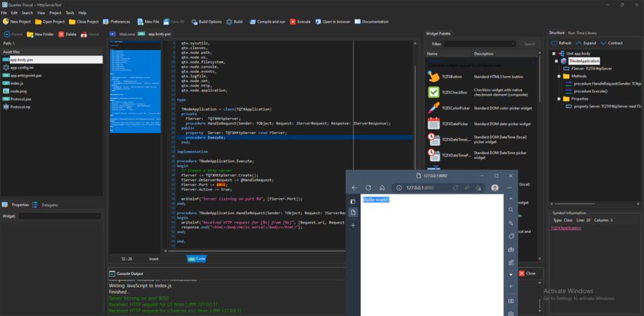Select the Properties tab
Screen dimensions: 644x316
[16, 205]
